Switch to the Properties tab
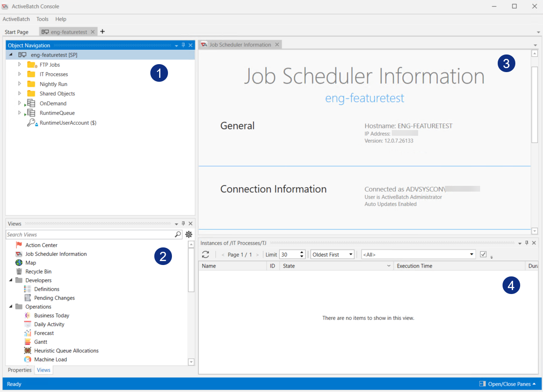The width and height of the screenshot is (543, 392). tap(19, 370)
